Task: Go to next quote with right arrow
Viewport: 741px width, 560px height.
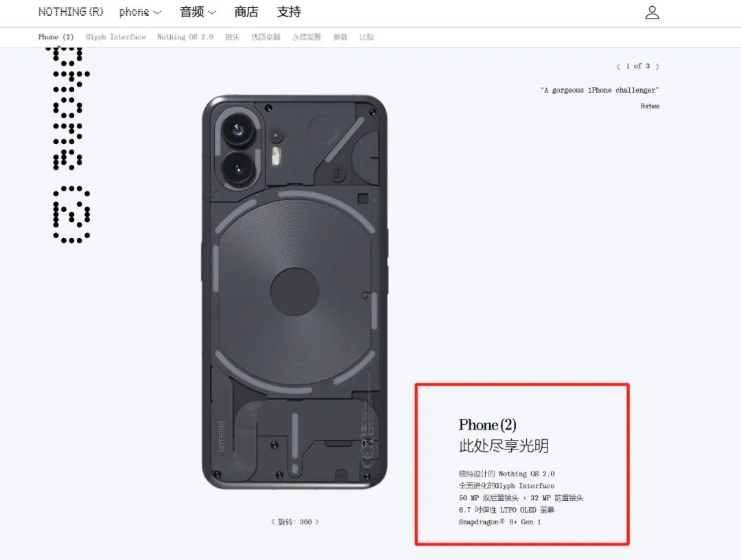Action: coord(657,67)
